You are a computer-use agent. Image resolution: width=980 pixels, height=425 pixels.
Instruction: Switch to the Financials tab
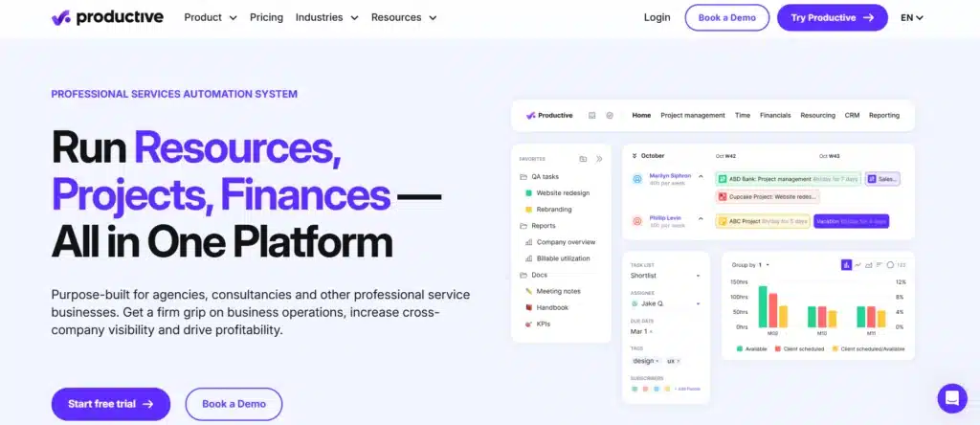tap(775, 116)
